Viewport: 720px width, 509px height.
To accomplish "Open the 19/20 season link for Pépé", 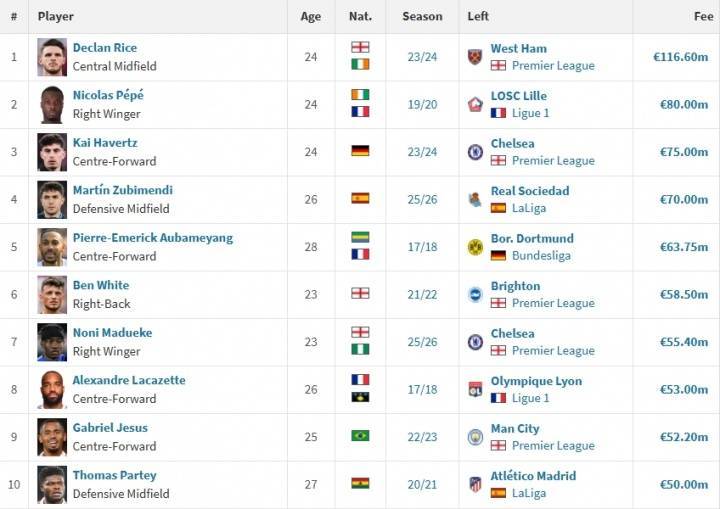I will [x=422, y=105].
